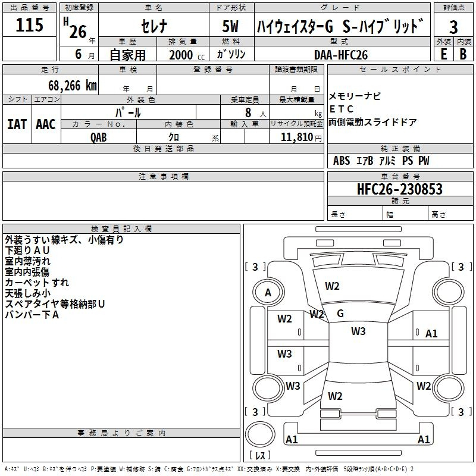Click right front door mark A1
Screen dimensions: 476x476
tap(431, 334)
